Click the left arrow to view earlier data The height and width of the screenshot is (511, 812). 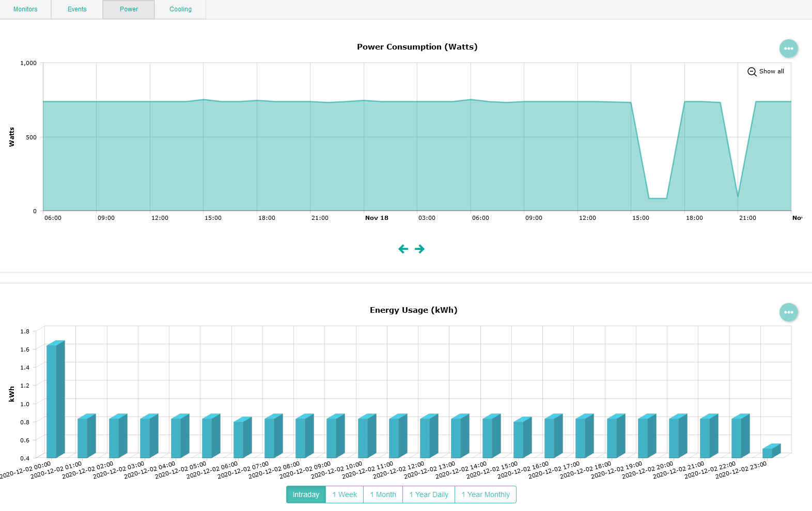pyautogui.click(x=403, y=249)
